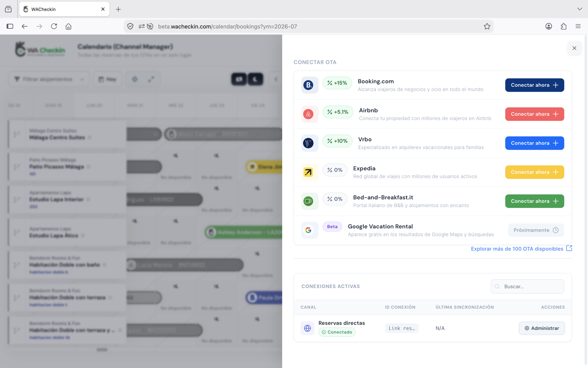Toggle the dark moon mode icon

tap(255, 79)
